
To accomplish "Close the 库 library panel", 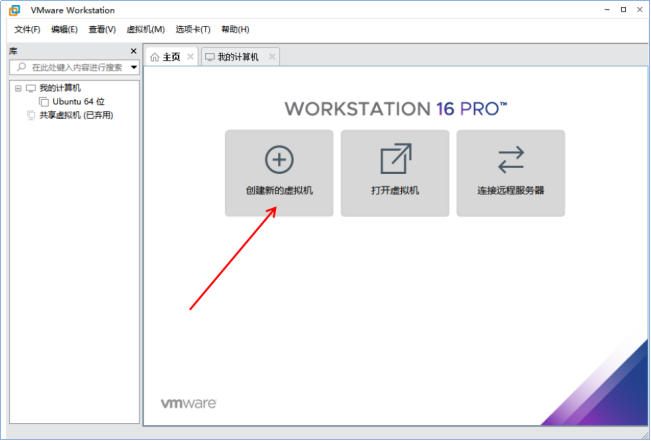I will pos(133,51).
